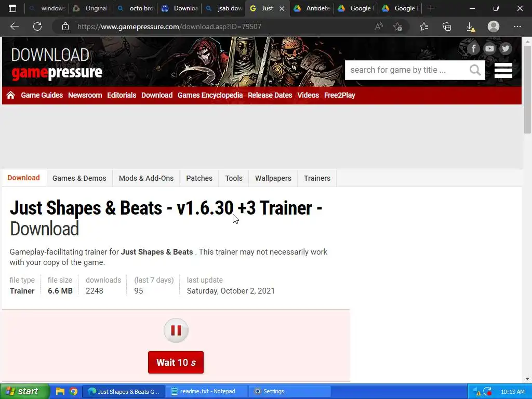Image resolution: width=532 pixels, height=399 pixels.
Task: Add this page to favorites
Action: (397, 26)
